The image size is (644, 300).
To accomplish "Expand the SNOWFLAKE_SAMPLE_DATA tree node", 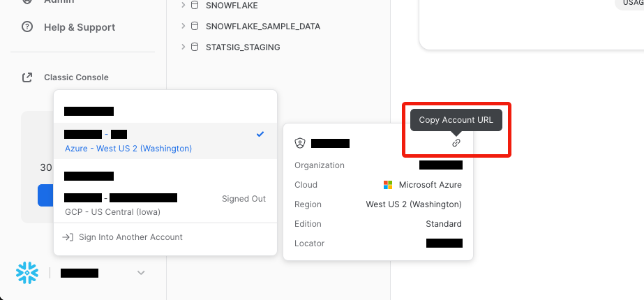I will 184,27.
